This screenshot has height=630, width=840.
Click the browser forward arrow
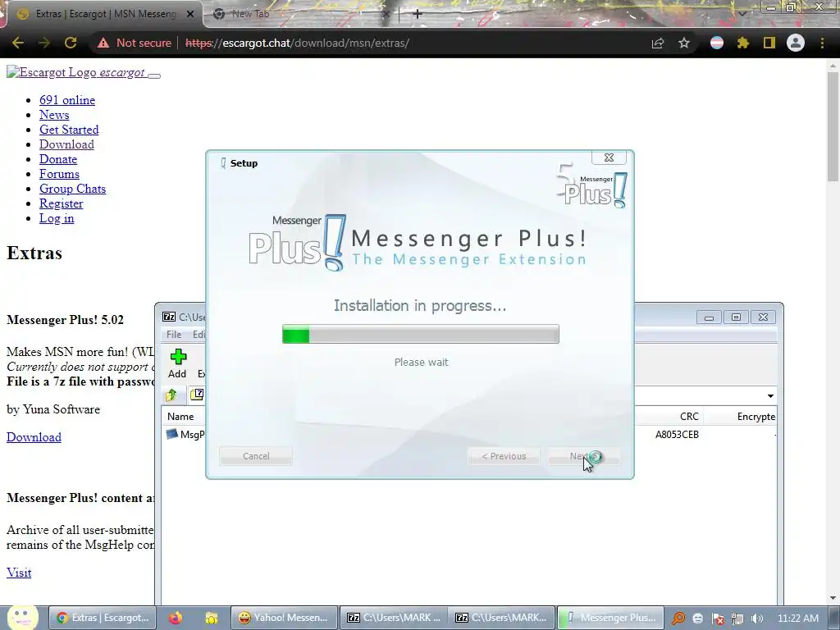click(x=44, y=43)
